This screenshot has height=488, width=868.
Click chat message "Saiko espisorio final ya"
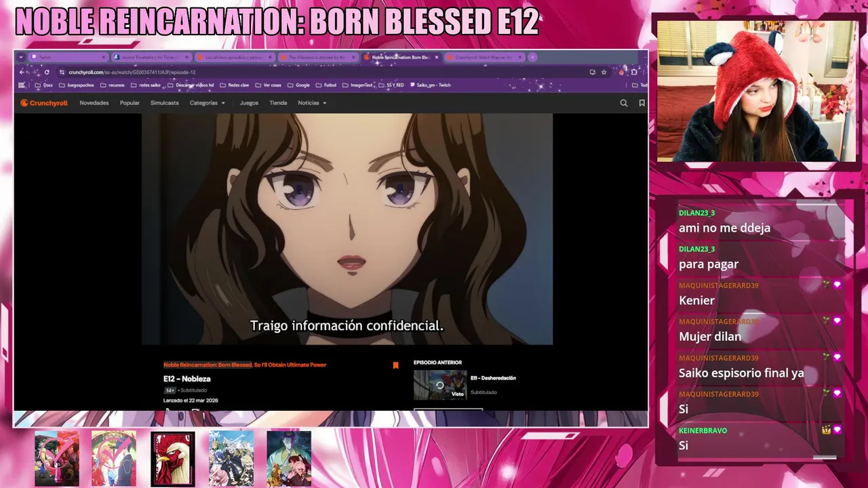pyautogui.click(x=741, y=373)
